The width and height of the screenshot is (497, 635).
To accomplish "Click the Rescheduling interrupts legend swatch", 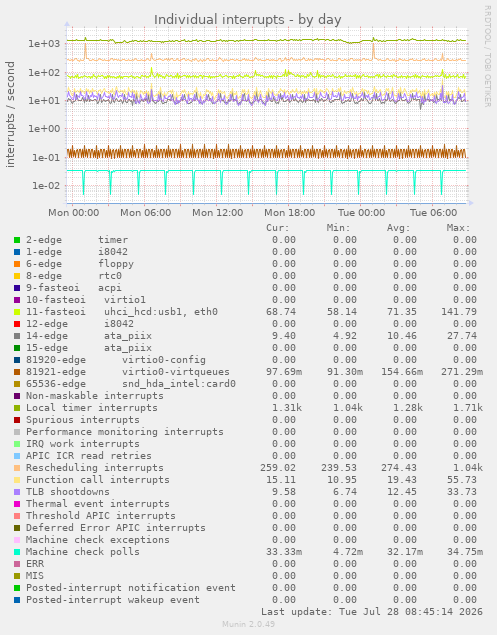I will click(x=17, y=468).
